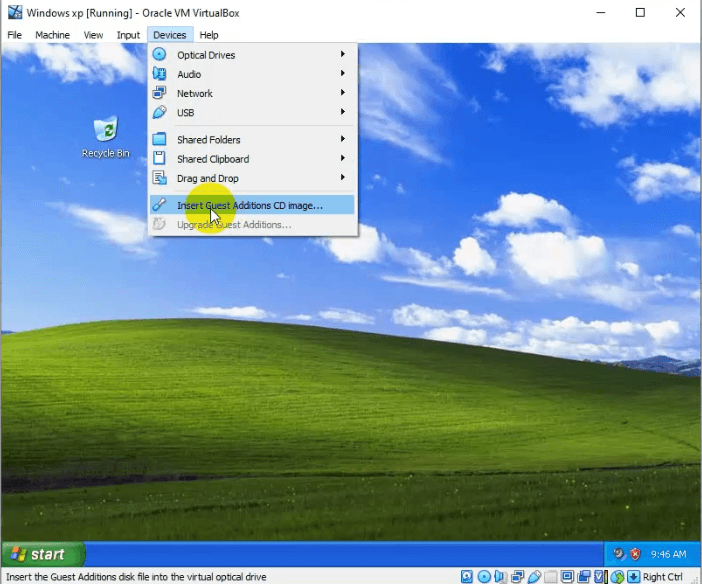The height and width of the screenshot is (584, 702).
Task: Expand the Drag and Drop submenu arrow
Action: click(x=342, y=177)
